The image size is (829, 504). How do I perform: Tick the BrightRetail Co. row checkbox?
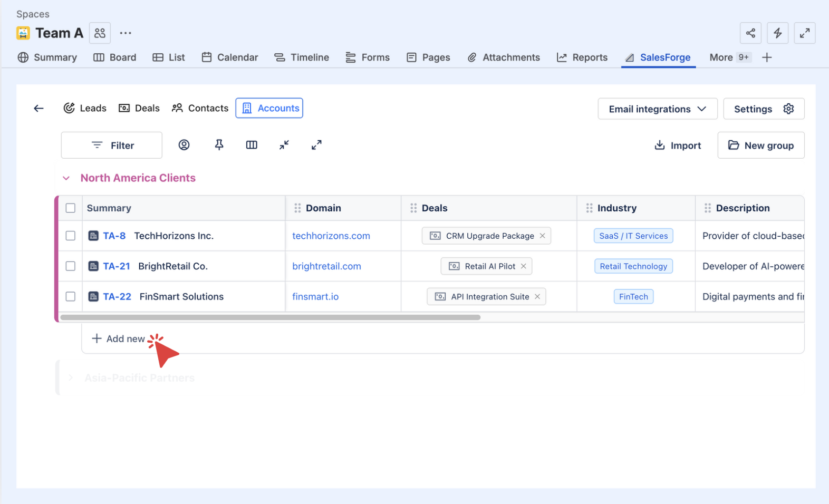pos(71,266)
